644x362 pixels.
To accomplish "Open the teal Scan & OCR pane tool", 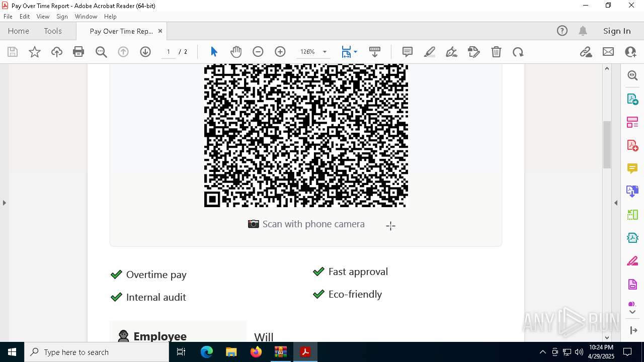I will tap(632, 238).
